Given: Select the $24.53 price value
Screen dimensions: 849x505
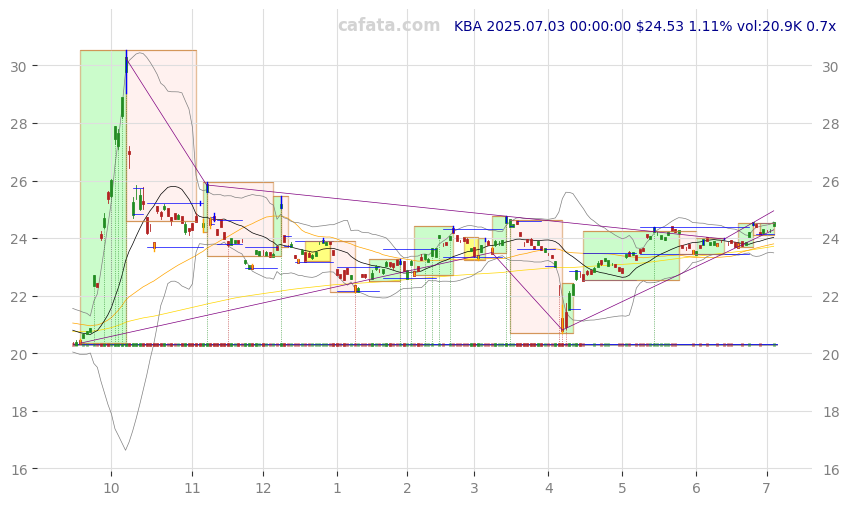Looking at the screenshot, I should coord(659,25).
